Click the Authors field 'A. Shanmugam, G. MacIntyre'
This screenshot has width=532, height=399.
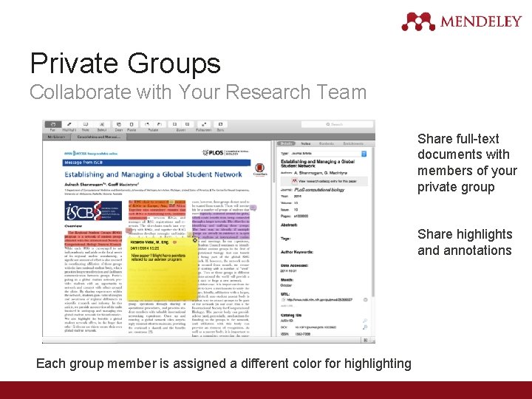[321, 173]
